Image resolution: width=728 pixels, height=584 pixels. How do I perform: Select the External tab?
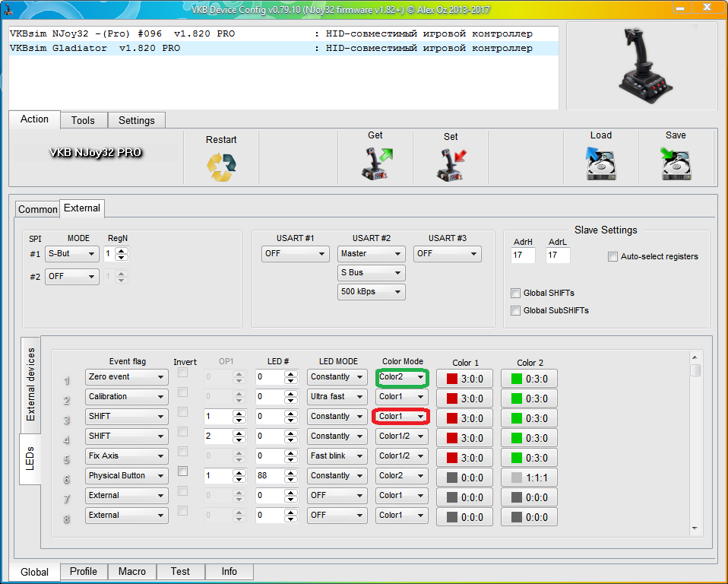click(82, 208)
